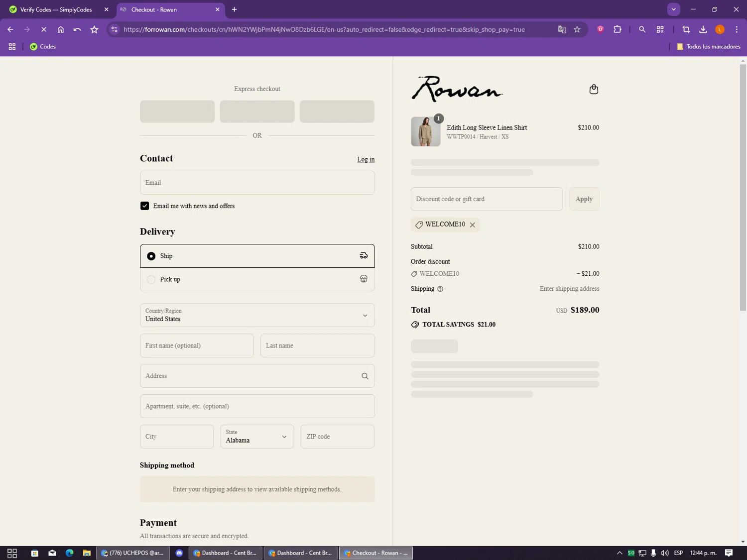Click the Last name field
Screen dimensions: 747x560
(318, 345)
